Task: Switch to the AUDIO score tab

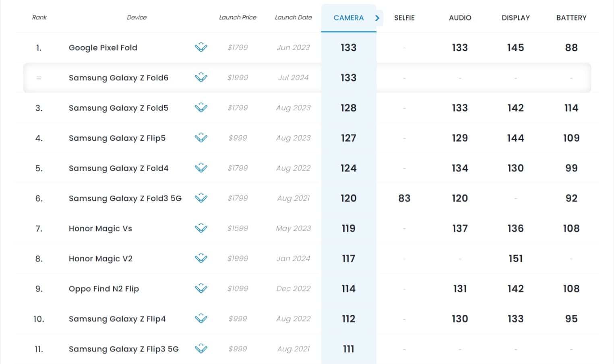Action: [x=460, y=18]
